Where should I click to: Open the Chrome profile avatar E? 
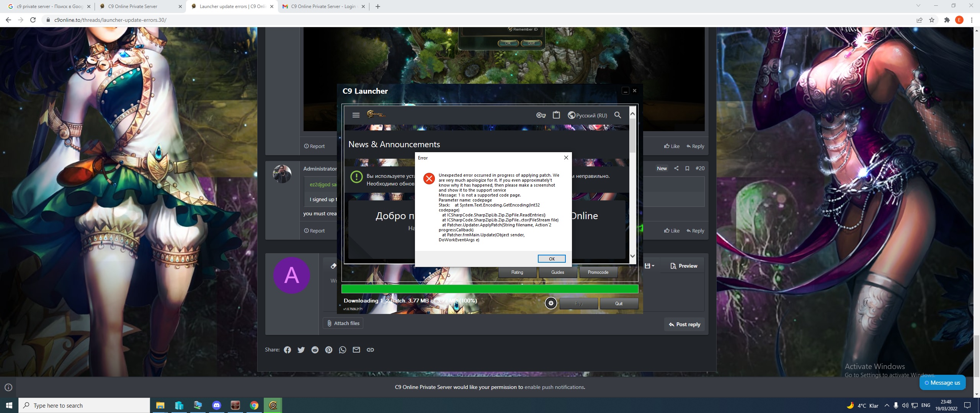point(959,20)
